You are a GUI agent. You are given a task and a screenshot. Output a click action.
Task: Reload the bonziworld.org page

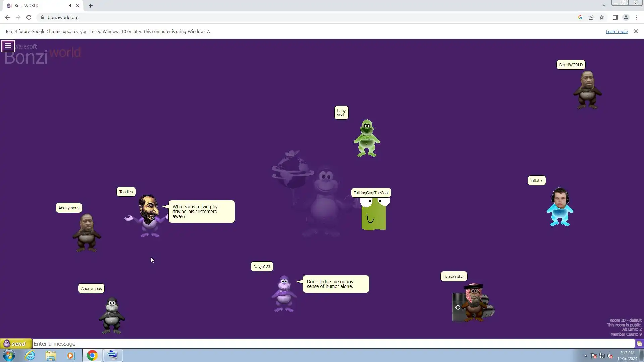coord(29,17)
